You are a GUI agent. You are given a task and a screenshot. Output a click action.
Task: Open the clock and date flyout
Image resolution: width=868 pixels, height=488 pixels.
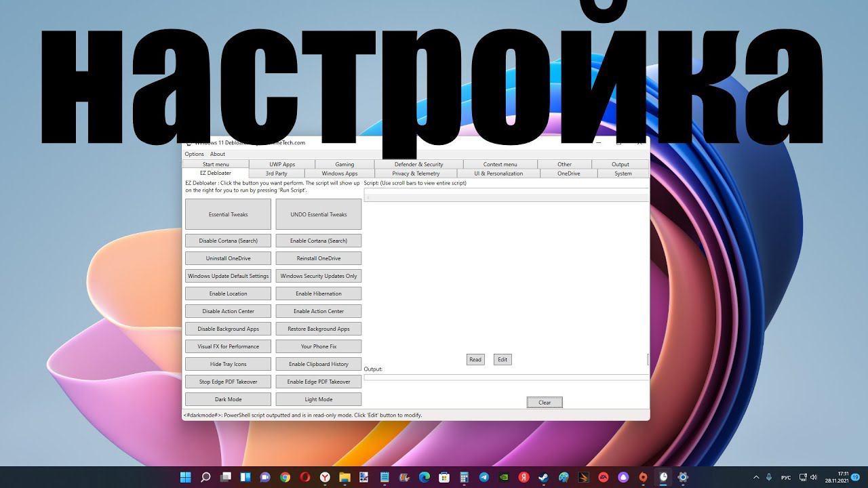(837, 477)
